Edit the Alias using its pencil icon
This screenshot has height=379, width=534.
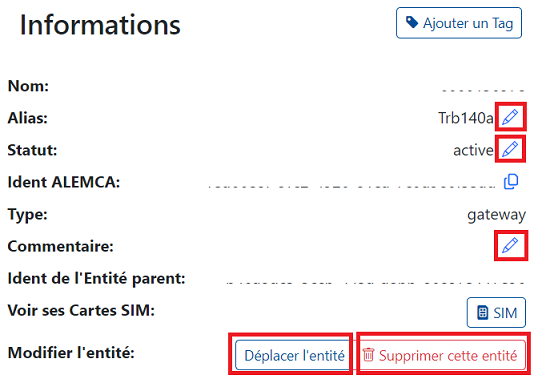click(510, 117)
